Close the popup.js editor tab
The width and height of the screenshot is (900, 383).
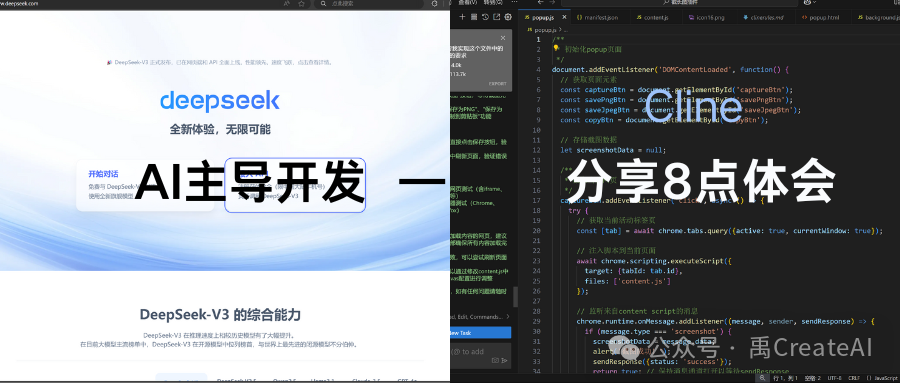tap(563, 18)
